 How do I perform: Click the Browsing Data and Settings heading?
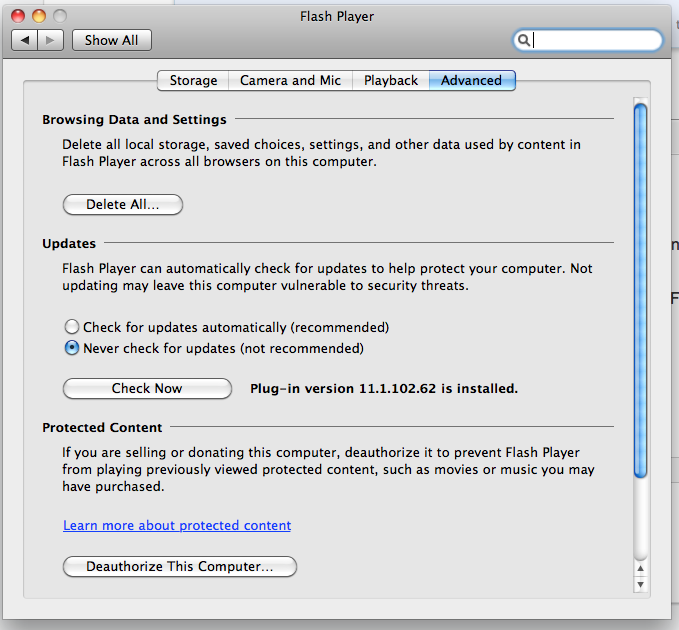[x=134, y=120]
